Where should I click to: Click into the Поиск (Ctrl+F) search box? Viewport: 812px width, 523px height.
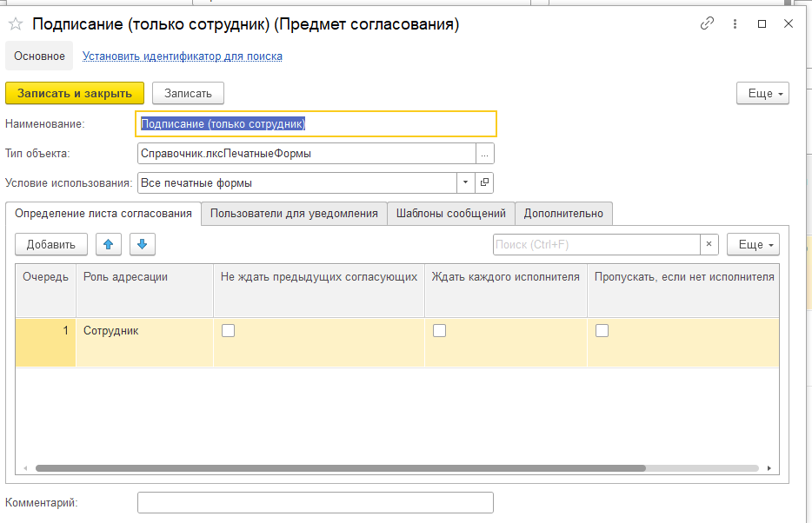coord(596,244)
